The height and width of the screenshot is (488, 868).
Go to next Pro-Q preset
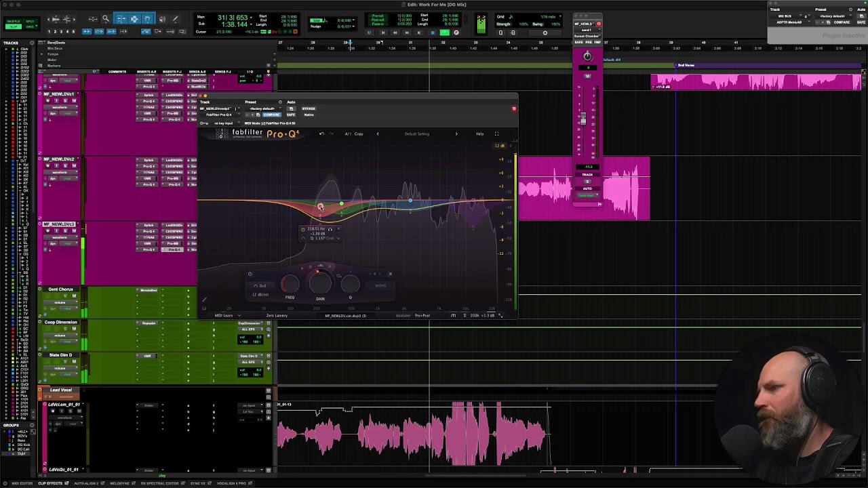(x=456, y=134)
